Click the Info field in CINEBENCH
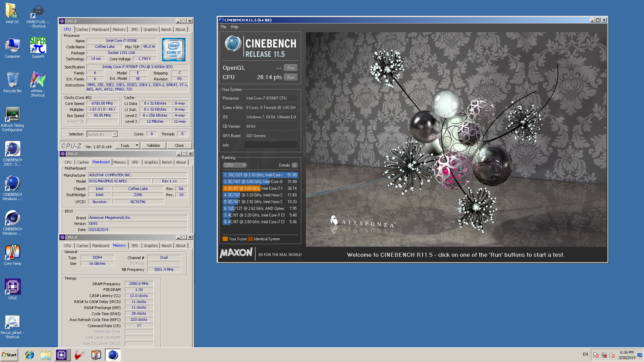644x362 pixels. pyautogui.click(x=271, y=145)
